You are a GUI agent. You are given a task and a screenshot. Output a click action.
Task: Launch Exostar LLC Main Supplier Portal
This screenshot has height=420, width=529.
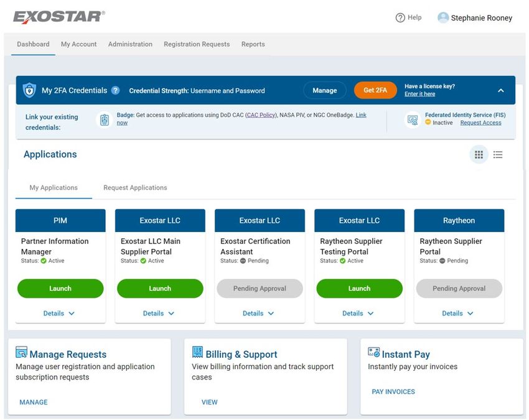tap(160, 289)
